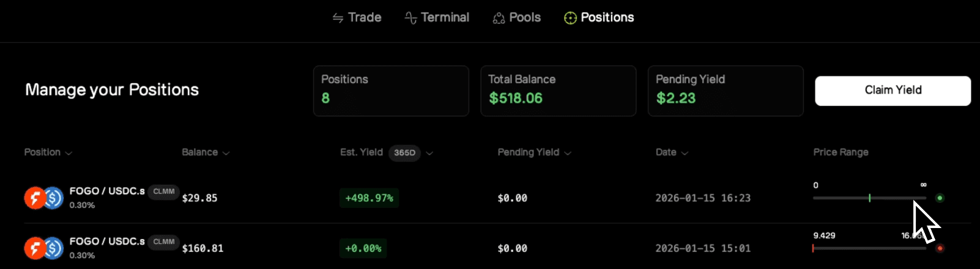Open the Balance column sort dropdown
This screenshot has width=980, height=269.
coord(226,153)
